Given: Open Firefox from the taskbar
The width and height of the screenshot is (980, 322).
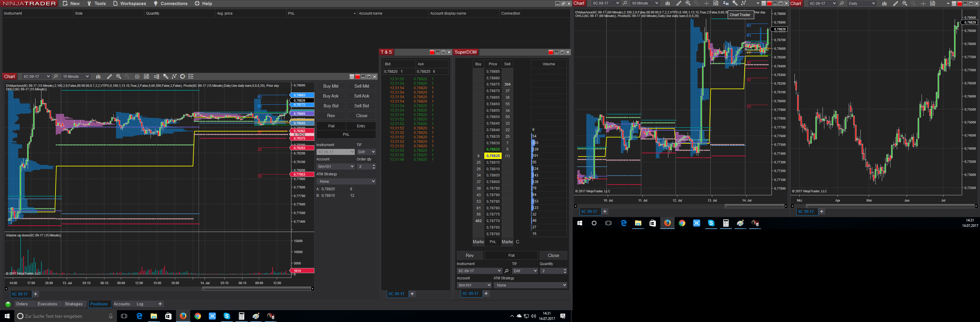Looking at the screenshot, I should (x=183, y=316).
